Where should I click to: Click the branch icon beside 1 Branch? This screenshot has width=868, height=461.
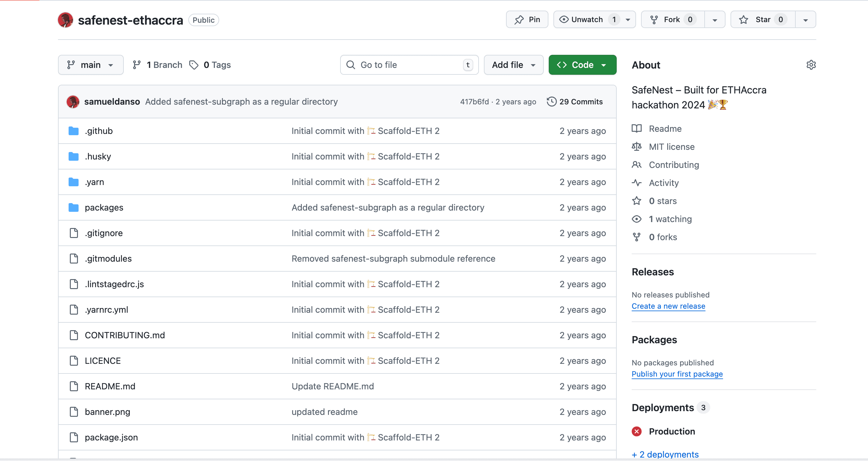(137, 65)
